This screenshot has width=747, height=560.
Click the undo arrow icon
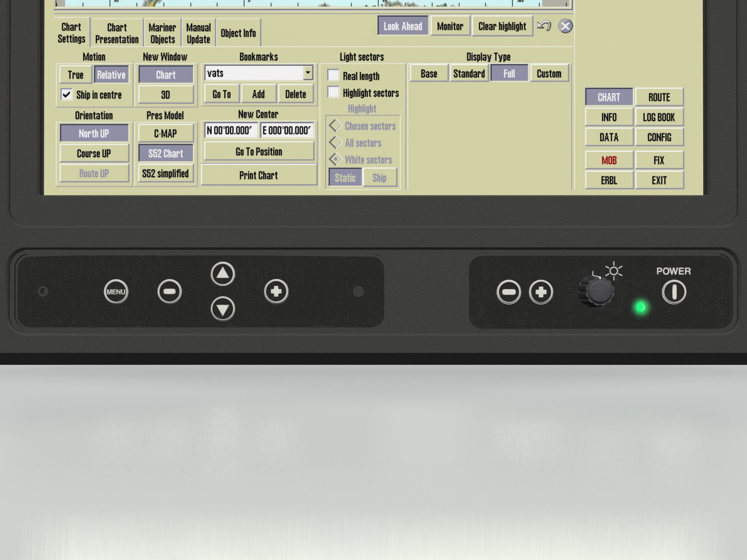(x=544, y=26)
